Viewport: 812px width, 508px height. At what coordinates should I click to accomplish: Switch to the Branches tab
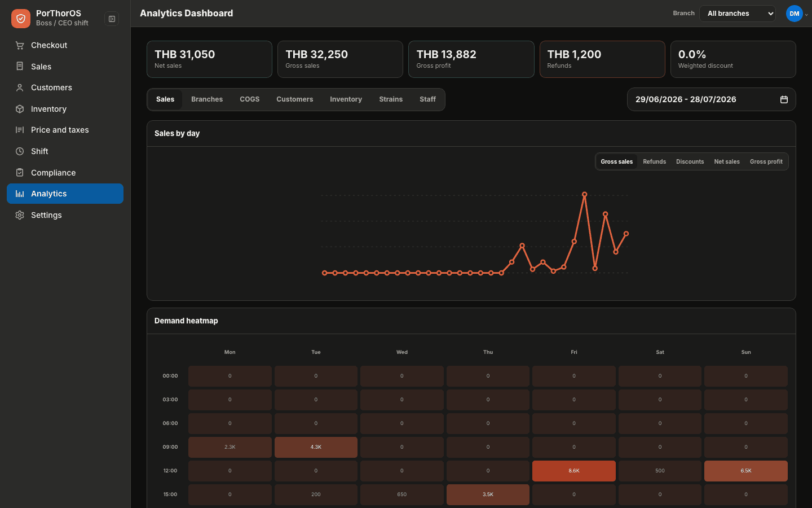tap(207, 99)
